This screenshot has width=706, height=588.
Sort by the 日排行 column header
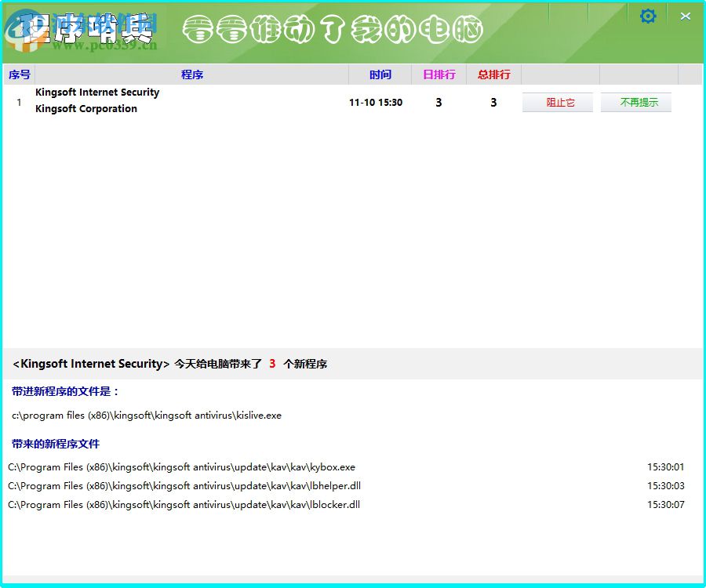[x=439, y=74]
